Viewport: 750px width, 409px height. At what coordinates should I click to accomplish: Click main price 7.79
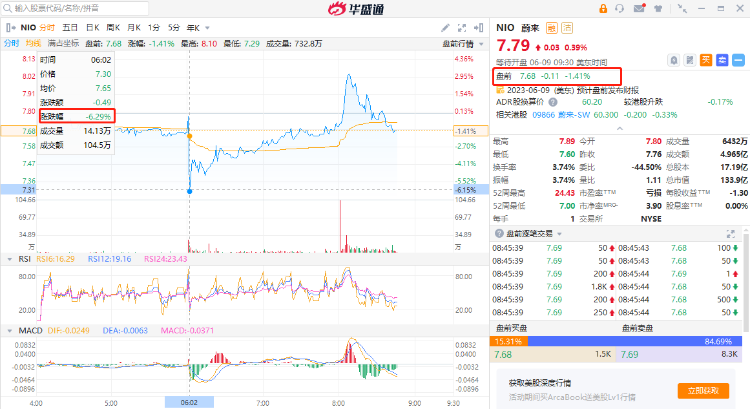pos(513,45)
